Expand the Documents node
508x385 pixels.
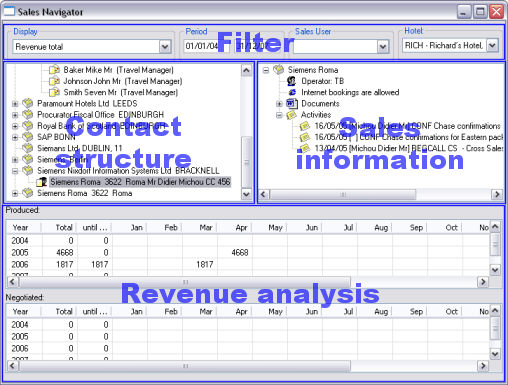coord(279,104)
